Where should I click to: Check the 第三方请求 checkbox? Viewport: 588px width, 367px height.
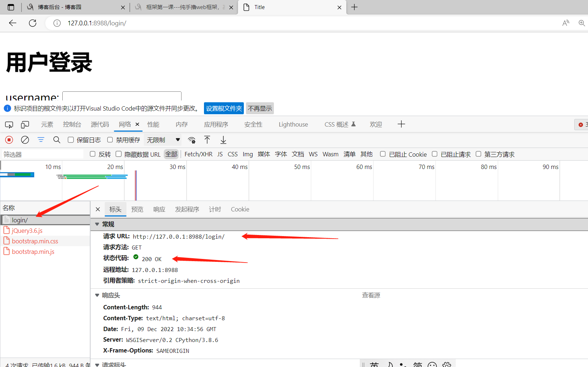click(x=479, y=154)
